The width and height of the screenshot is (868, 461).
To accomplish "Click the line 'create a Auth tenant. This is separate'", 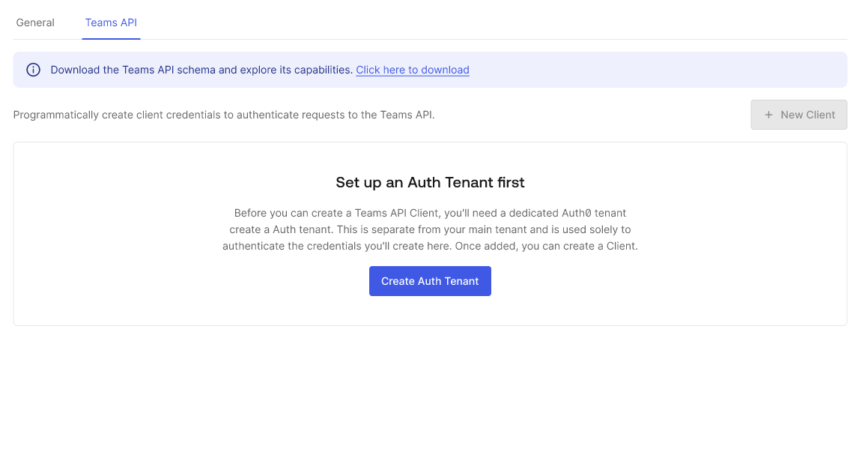I will (430, 229).
